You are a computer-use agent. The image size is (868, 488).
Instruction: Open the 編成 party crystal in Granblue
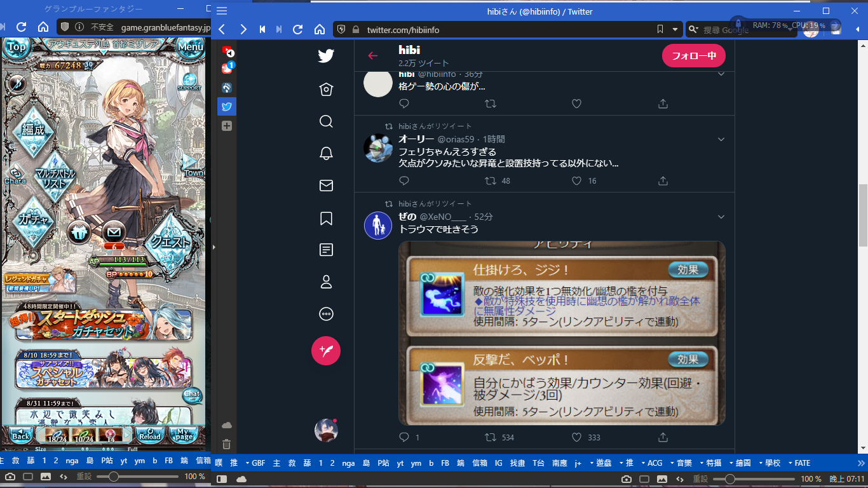(33, 130)
